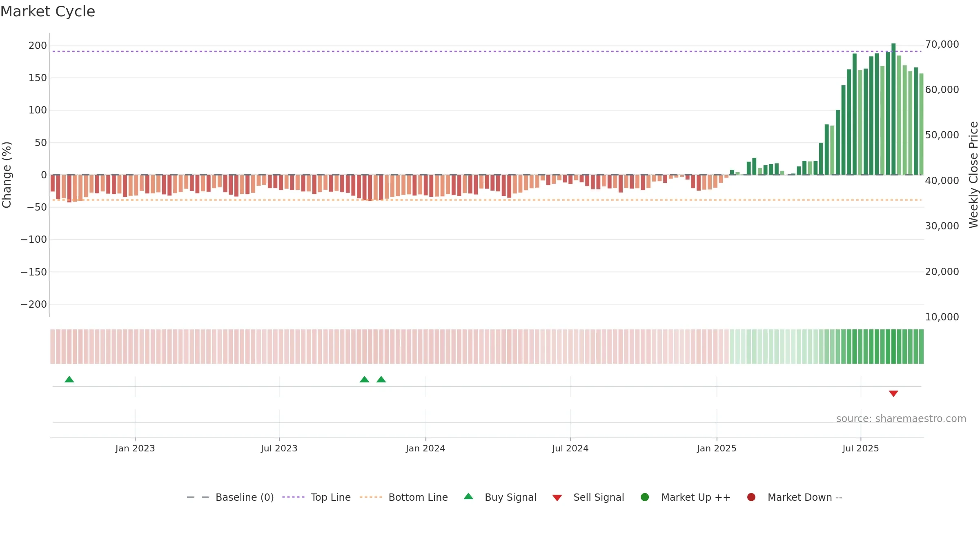980x551 pixels.
Task: Click the Jul 2025 axis label
Action: point(861,449)
